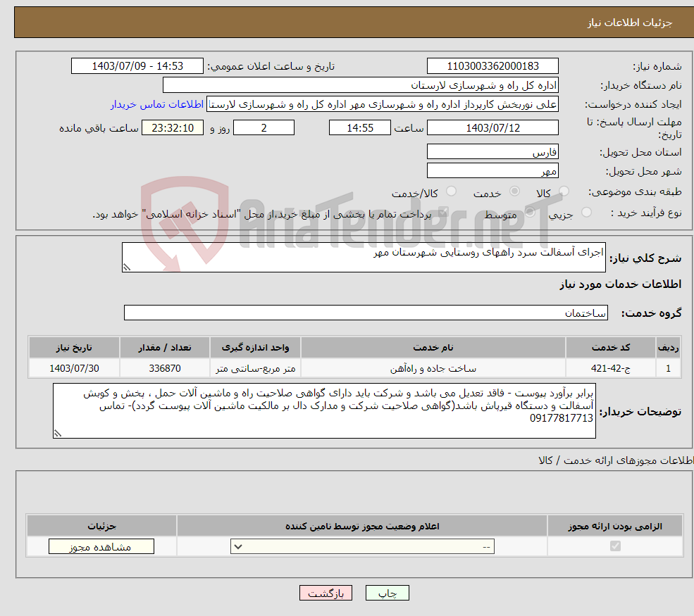
Task: Click service code cell ج-42-421
Action: click(610, 368)
